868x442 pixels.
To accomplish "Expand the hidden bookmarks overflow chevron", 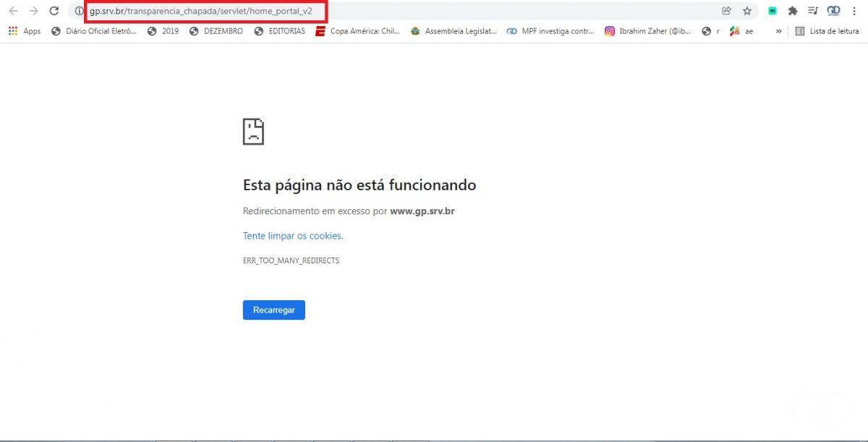I will [x=778, y=31].
